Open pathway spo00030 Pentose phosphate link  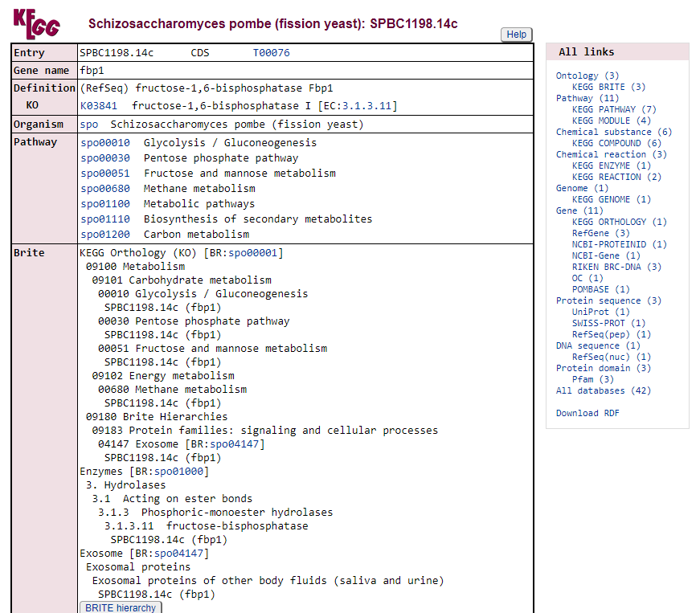[104, 158]
